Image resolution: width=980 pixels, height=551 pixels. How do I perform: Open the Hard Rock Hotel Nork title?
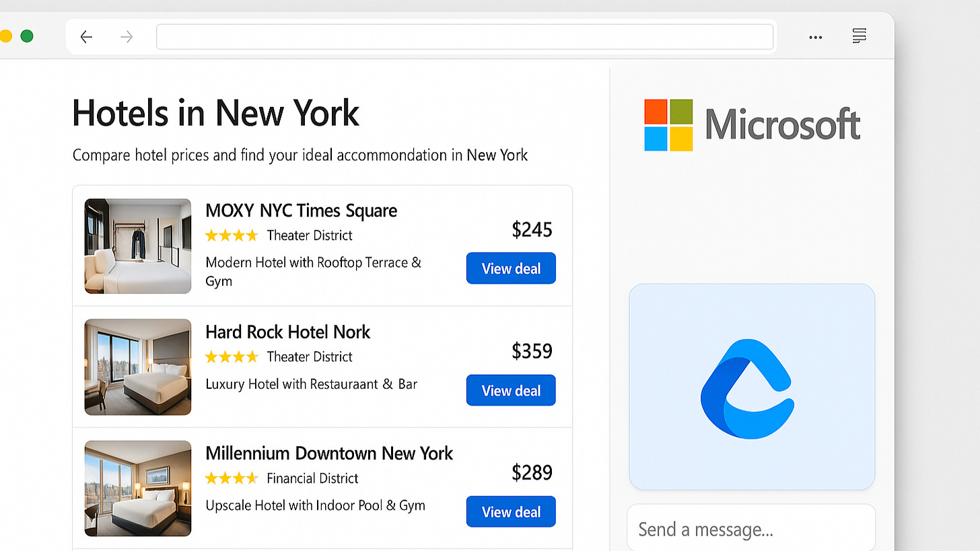[x=288, y=332]
